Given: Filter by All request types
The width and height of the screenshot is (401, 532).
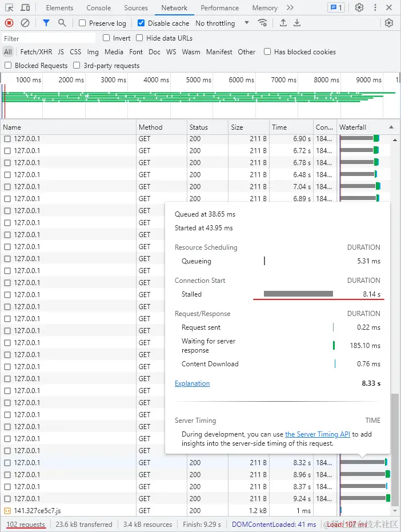Looking at the screenshot, I should pos(8,52).
